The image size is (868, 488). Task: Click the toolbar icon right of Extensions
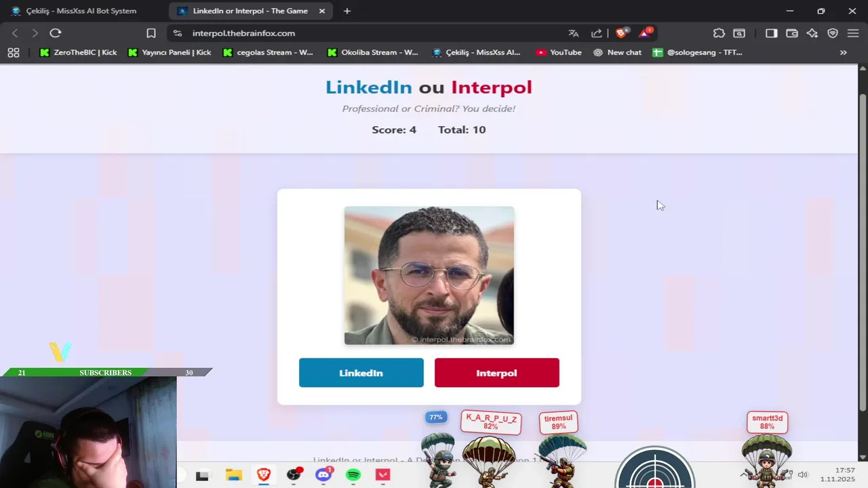tap(739, 33)
